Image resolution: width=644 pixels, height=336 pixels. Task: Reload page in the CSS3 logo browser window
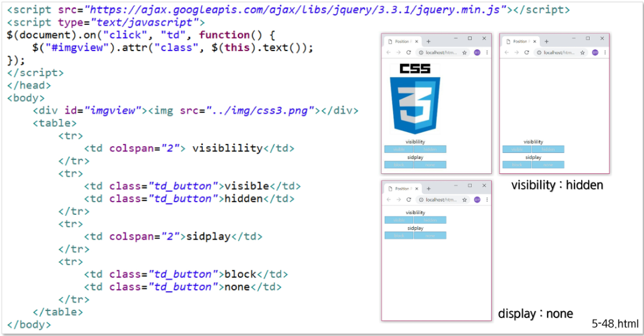tap(409, 53)
